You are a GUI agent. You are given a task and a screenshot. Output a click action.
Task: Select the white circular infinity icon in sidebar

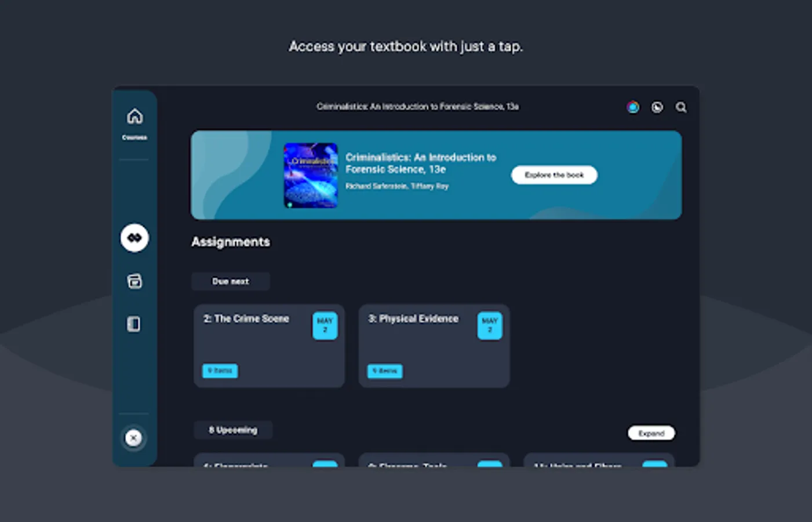[x=134, y=238]
